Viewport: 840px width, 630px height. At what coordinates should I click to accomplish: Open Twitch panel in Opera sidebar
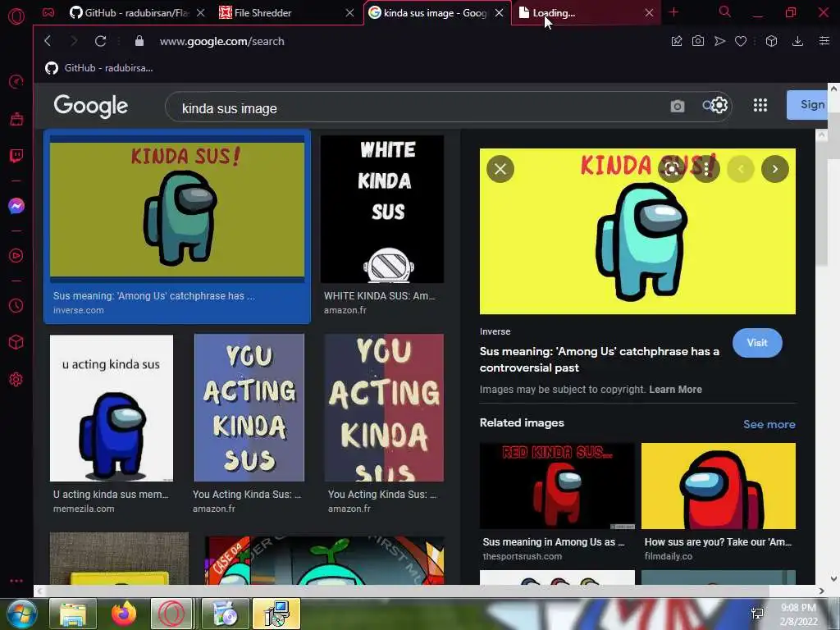tap(16, 156)
